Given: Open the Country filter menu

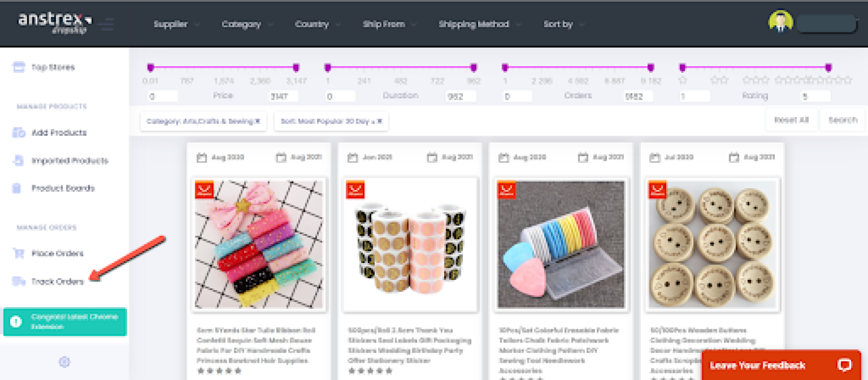Looking at the screenshot, I should pyautogui.click(x=317, y=25).
